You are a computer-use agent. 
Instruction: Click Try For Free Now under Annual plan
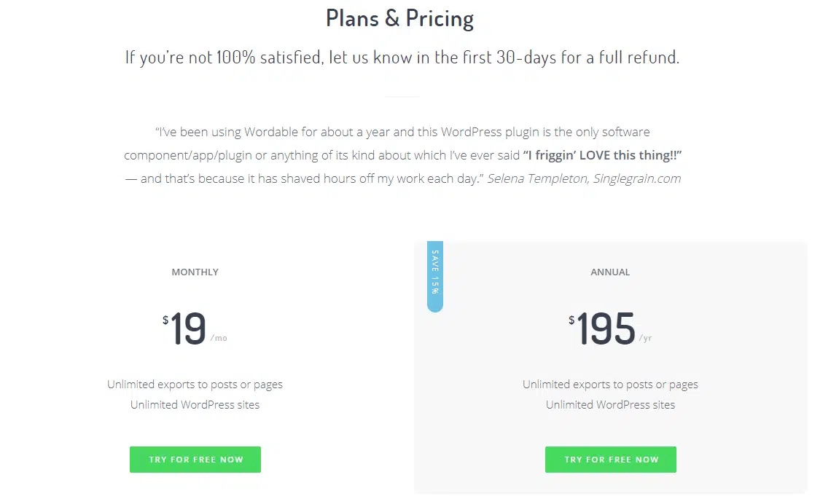point(611,460)
